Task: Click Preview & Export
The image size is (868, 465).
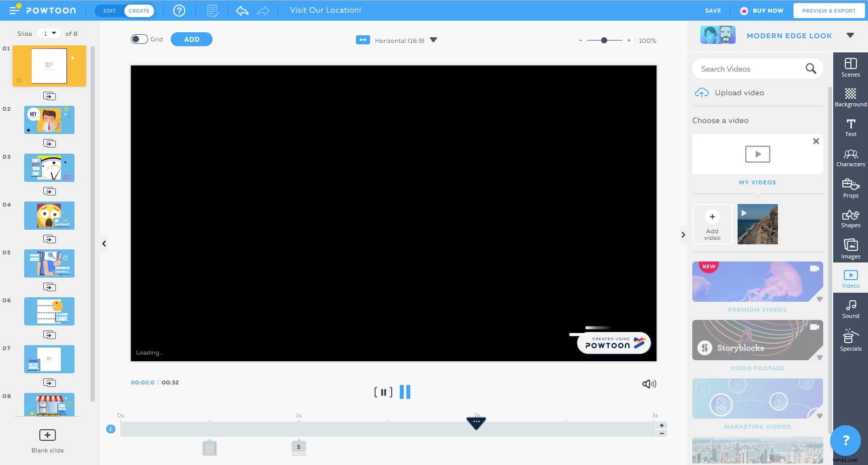Action: pos(829,10)
